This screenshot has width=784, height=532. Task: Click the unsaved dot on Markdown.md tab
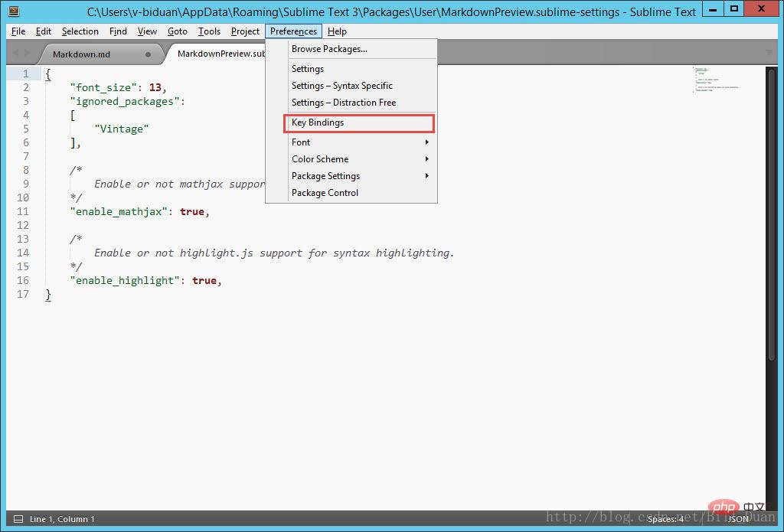(x=148, y=54)
